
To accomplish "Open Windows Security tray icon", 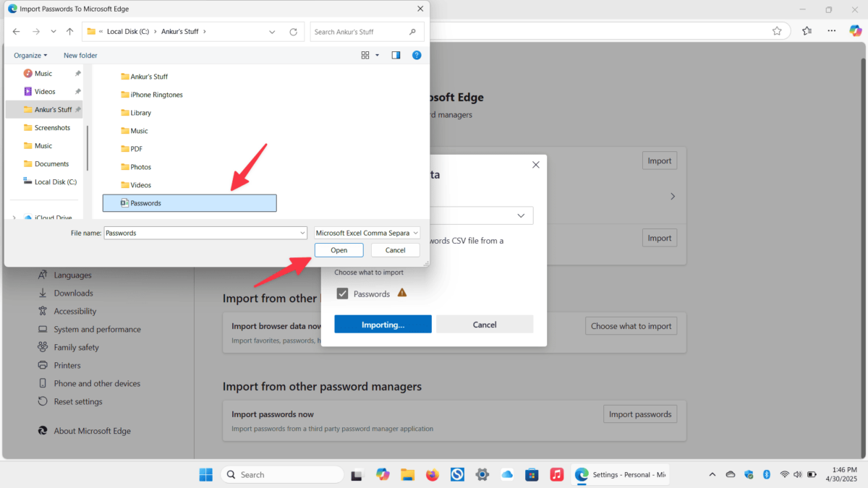I will click(749, 474).
